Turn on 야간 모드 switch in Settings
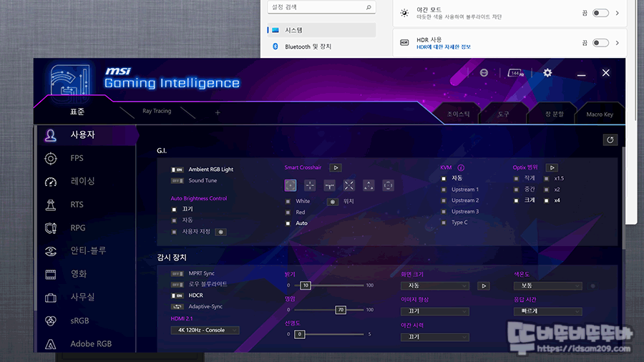Viewport: 644px width, 362px height. [x=600, y=13]
